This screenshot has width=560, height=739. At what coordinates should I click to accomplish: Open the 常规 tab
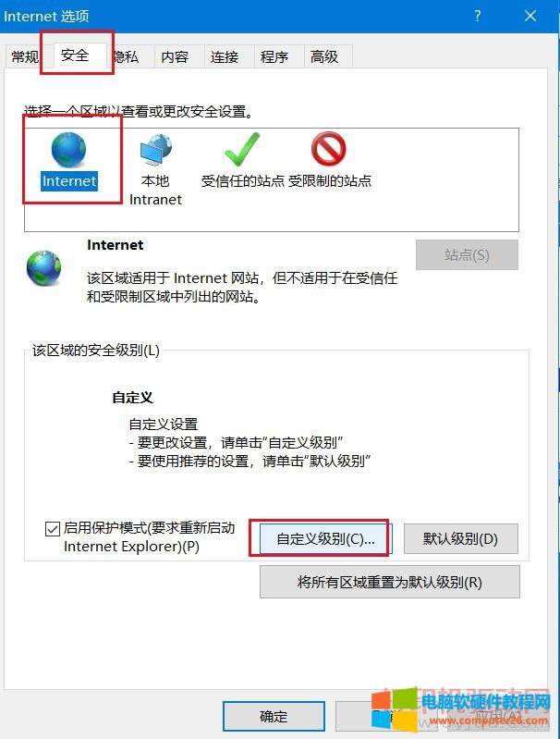click(x=25, y=57)
